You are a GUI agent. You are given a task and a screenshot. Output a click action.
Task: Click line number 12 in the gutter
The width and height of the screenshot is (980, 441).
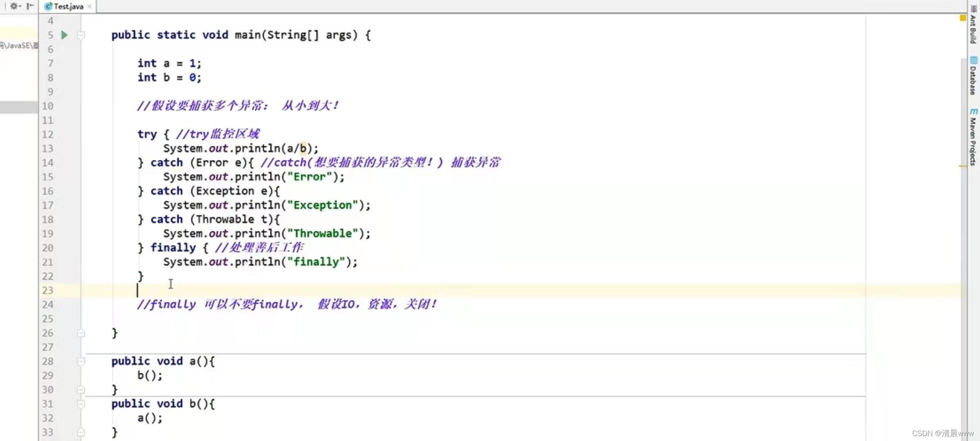[47, 134]
